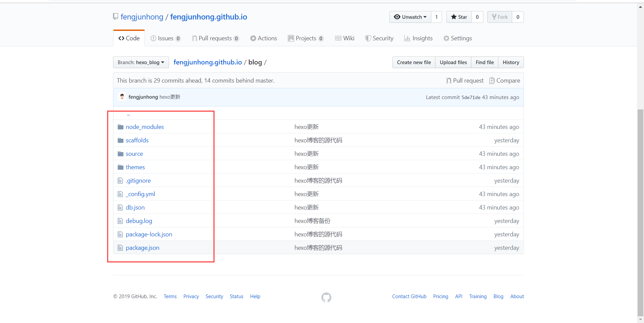644x323 pixels.
Task: Open the Blog footer link
Action: pyautogui.click(x=498, y=296)
